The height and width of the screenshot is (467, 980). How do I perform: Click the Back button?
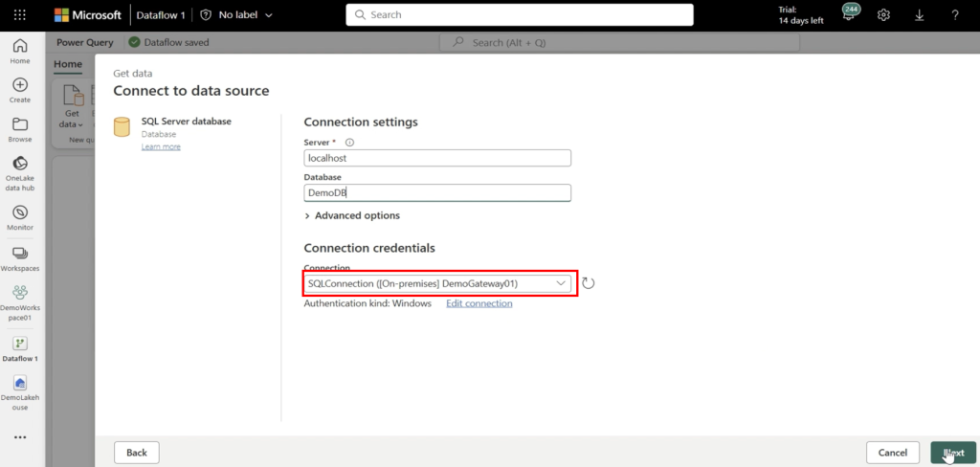point(137,453)
